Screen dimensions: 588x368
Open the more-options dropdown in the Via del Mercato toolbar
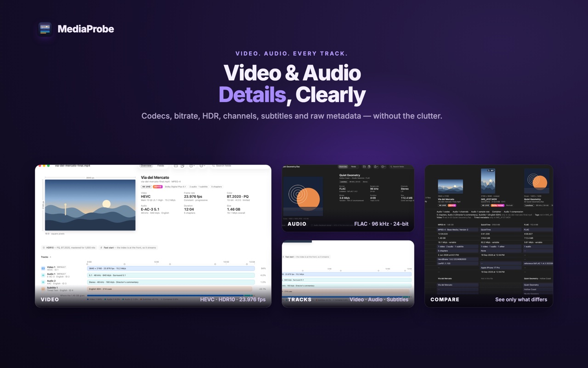click(202, 166)
